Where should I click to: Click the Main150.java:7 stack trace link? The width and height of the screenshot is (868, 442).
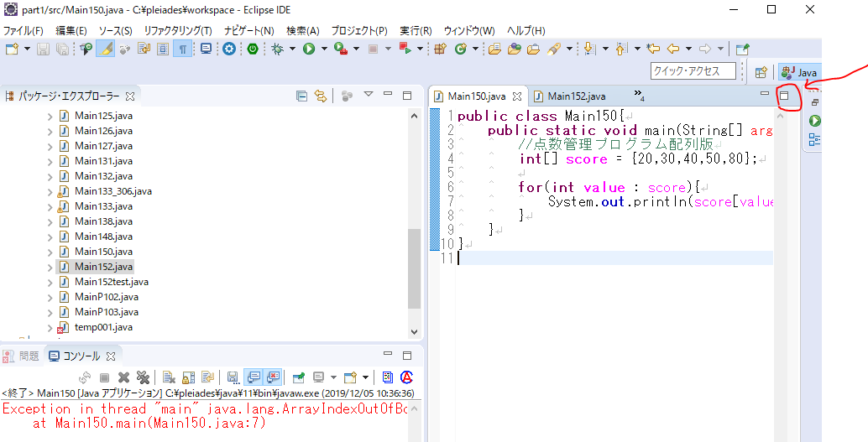point(209,424)
